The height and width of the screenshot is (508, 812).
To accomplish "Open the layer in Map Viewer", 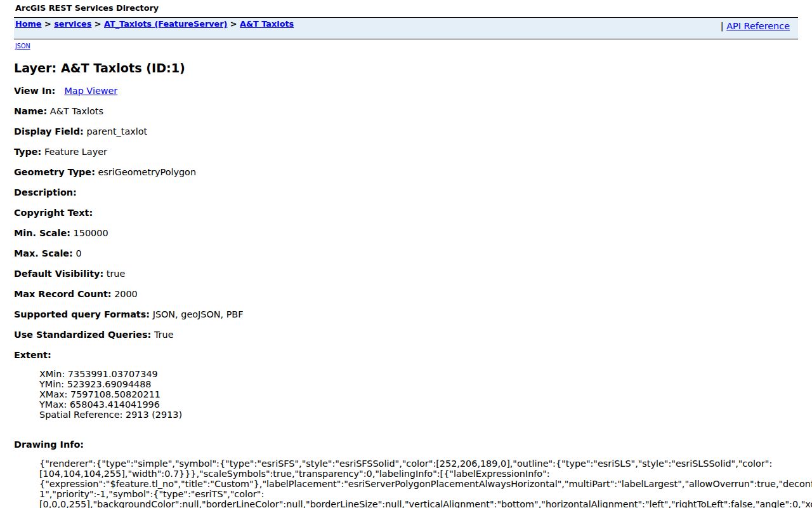I will (x=91, y=91).
